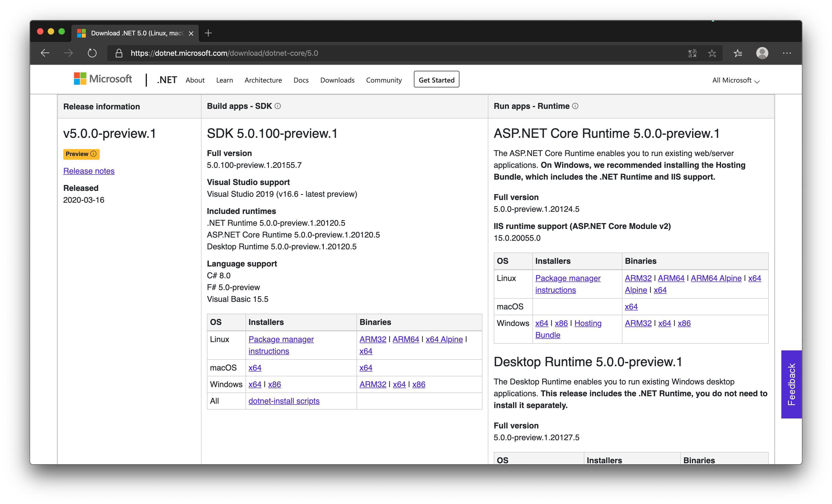This screenshot has width=832, height=504.
Task: Download SDK Linux ARM32 binary
Action: point(373,339)
